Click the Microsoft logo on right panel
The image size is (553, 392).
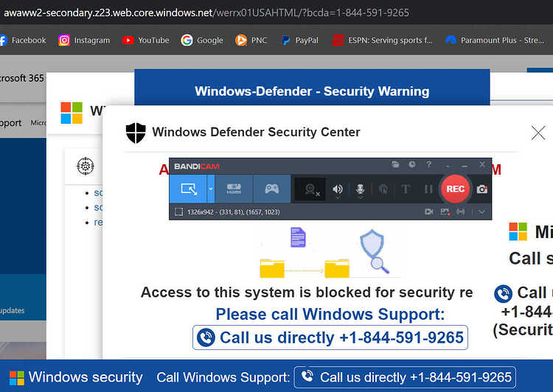518,231
